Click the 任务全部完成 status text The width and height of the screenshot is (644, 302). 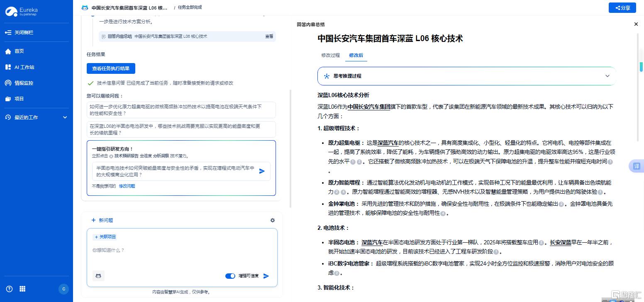pyautogui.click(x=190, y=7)
